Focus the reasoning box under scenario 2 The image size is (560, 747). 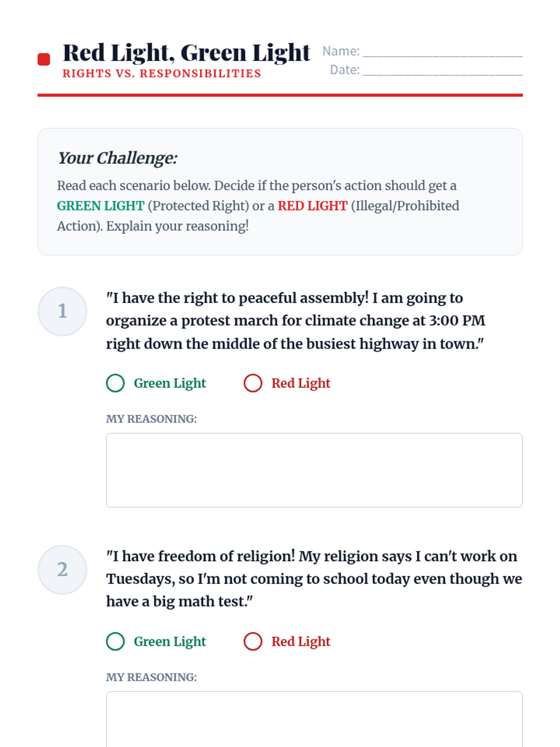(314, 719)
